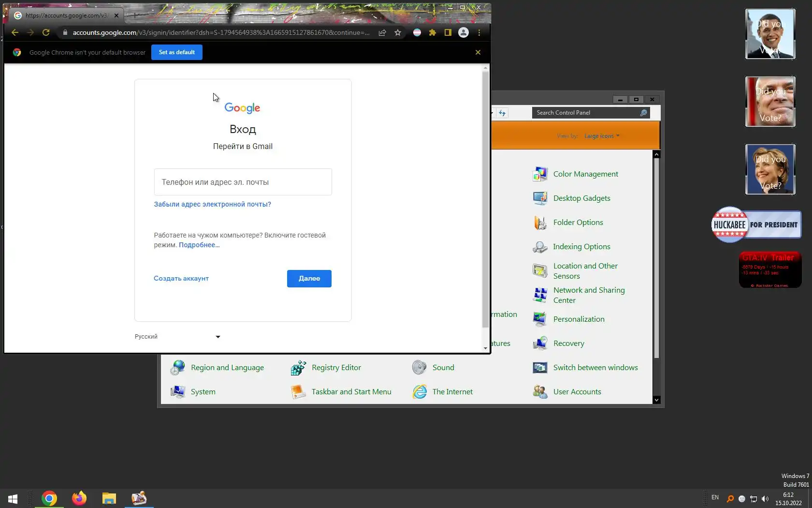Open the Chrome profile avatar icon

tap(464, 32)
